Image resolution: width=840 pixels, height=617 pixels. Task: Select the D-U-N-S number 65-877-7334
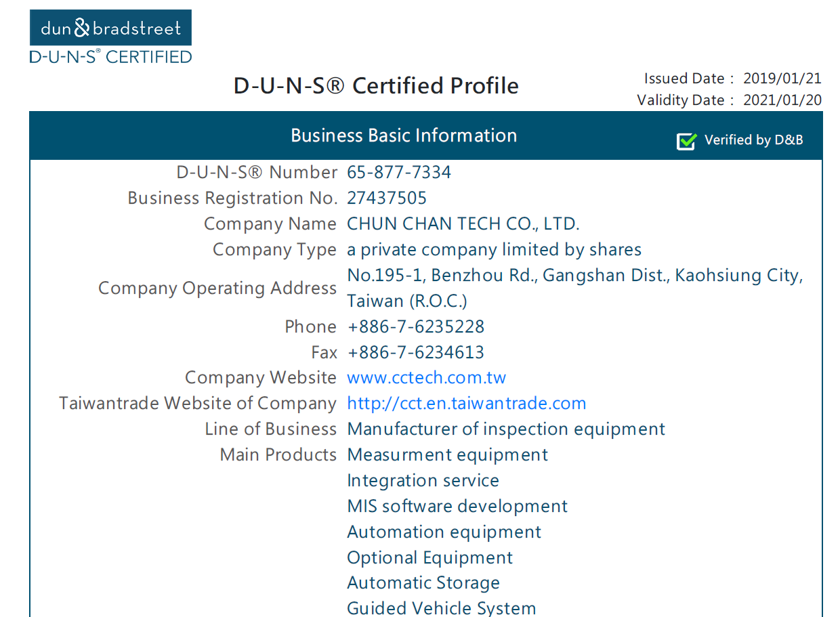399,172
